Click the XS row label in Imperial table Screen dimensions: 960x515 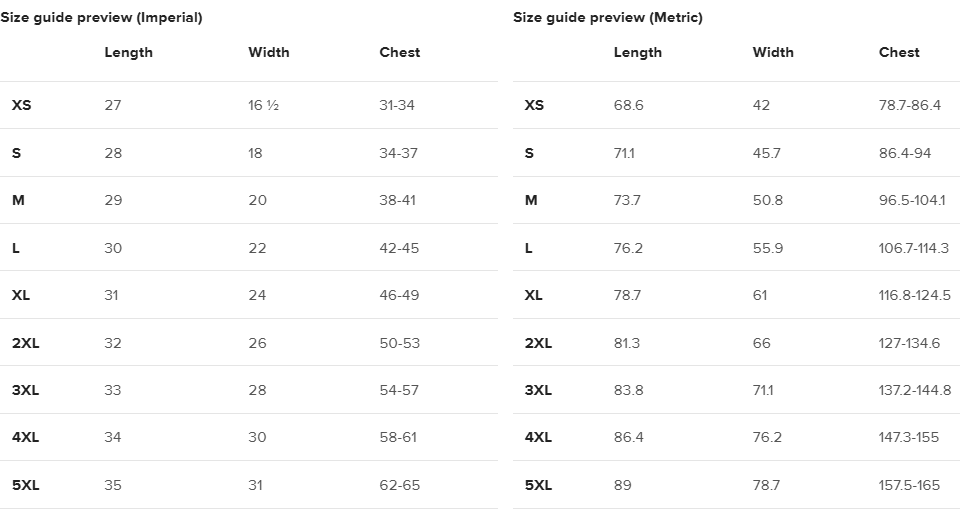[x=21, y=105]
